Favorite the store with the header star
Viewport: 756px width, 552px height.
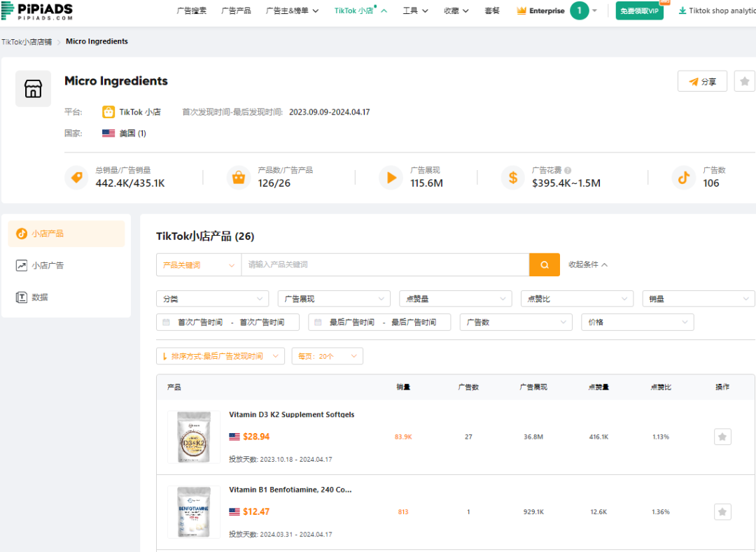[744, 81]
